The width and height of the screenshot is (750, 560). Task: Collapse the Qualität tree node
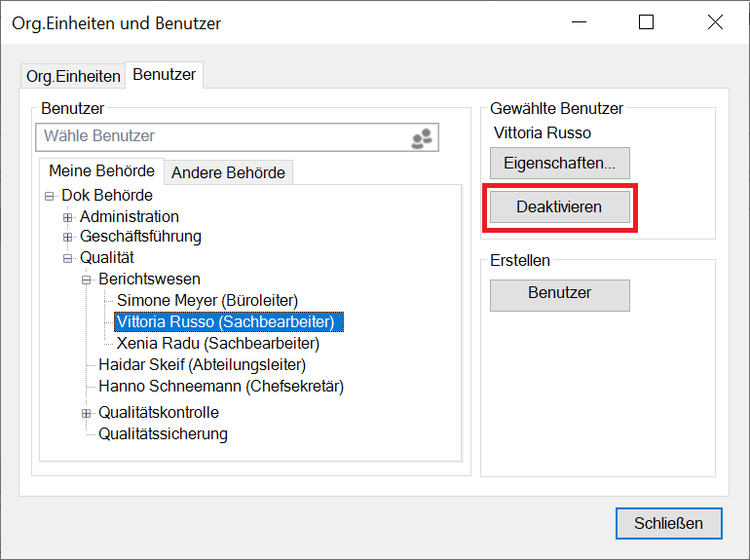tap(68, 258)
